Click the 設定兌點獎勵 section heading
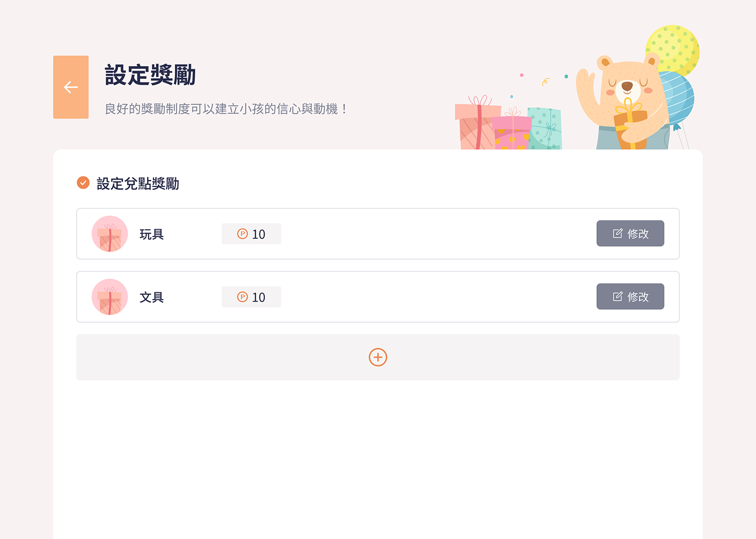Screen dimensions: 756x539 (x=138, y=184)
